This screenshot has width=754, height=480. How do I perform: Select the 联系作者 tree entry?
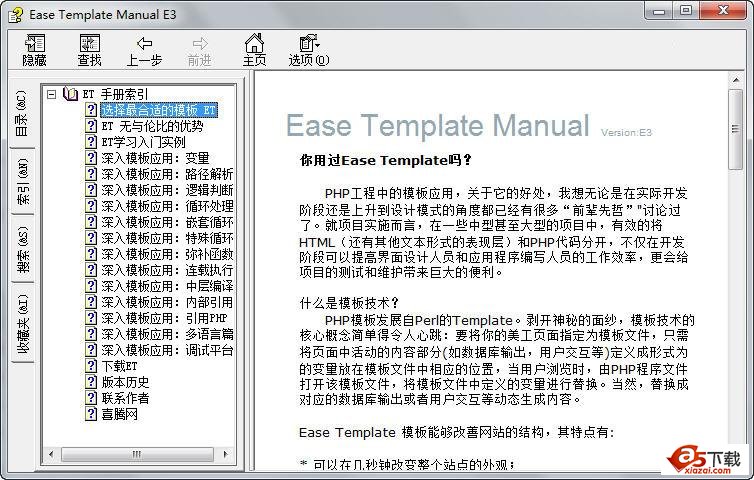[x=126, y=398]
